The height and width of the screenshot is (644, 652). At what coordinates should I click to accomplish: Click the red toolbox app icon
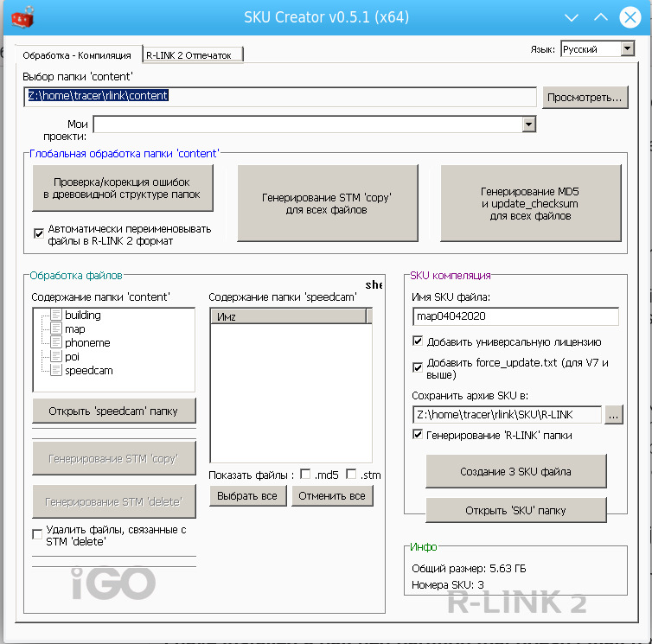[22, 17]
